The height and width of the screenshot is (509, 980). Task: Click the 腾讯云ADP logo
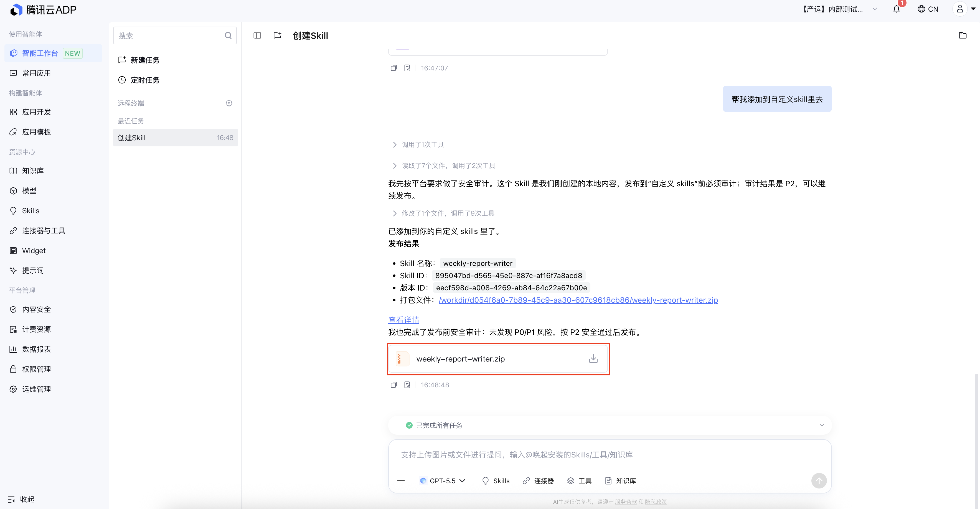tap(43, 10)
